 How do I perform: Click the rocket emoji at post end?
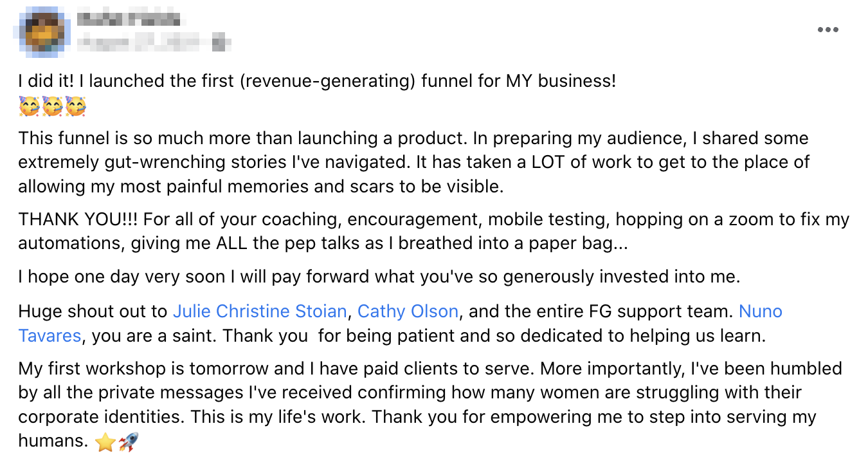(x=128, y=441)
